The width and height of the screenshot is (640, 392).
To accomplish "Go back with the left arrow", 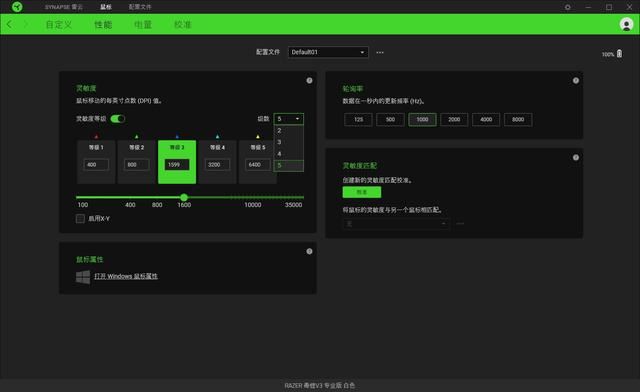I will coord(9,24).
